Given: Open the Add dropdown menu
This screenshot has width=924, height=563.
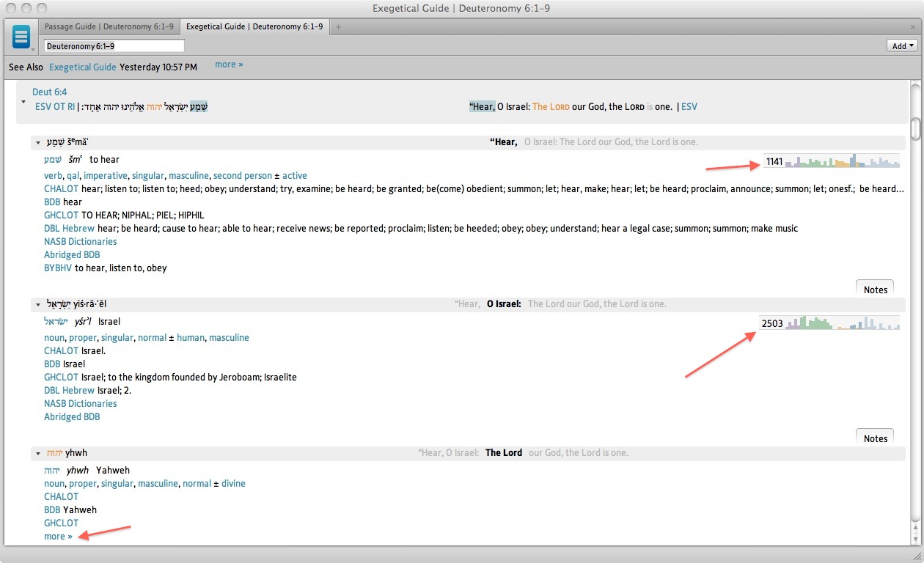Looking at the screenshot, I should (x=902, y=46).
